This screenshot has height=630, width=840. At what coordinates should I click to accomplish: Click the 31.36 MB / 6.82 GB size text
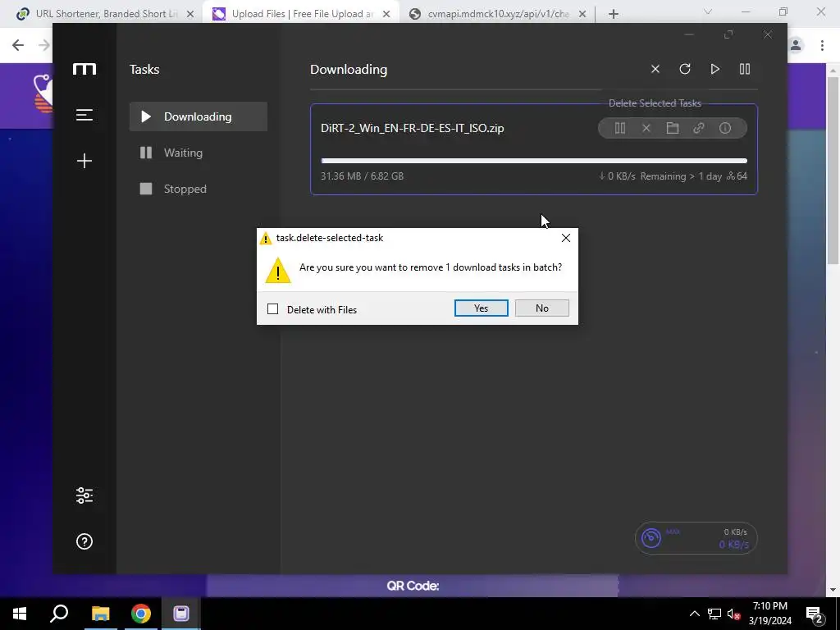362,176
